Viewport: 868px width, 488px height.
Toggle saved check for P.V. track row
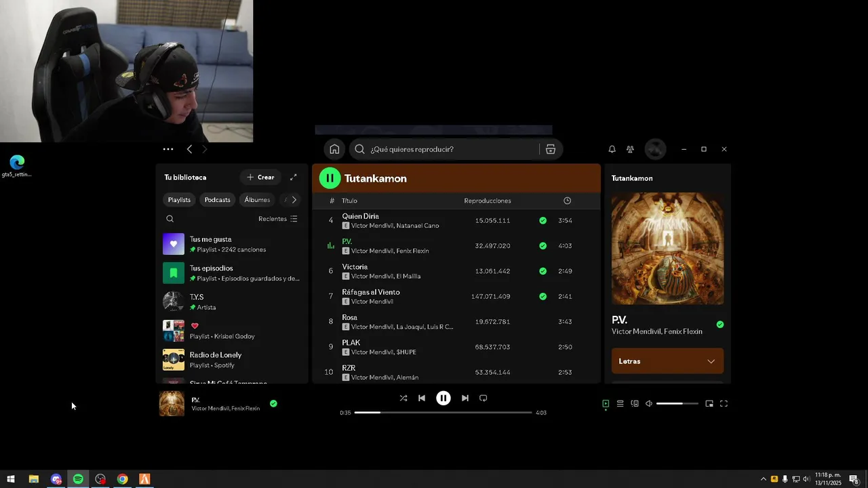(x=542, y=245)
